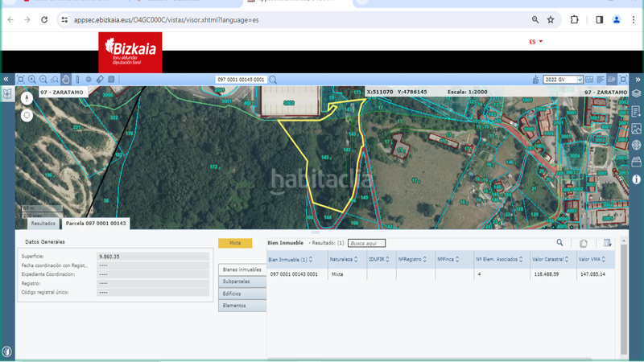Click the zoom out magnifier tool
The height and width of the screenshot is (362, 644).
tap(43, 80)
